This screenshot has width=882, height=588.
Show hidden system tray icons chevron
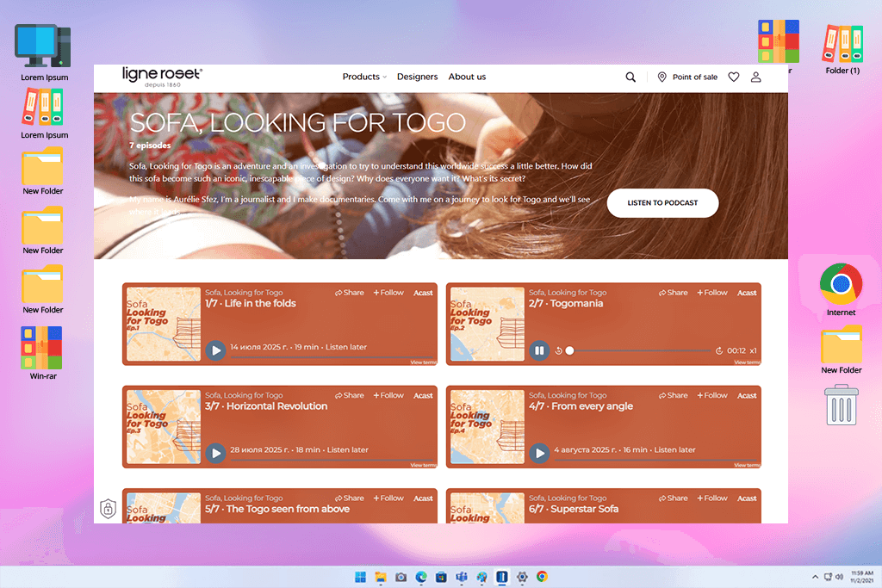click(x=815, y=578)
